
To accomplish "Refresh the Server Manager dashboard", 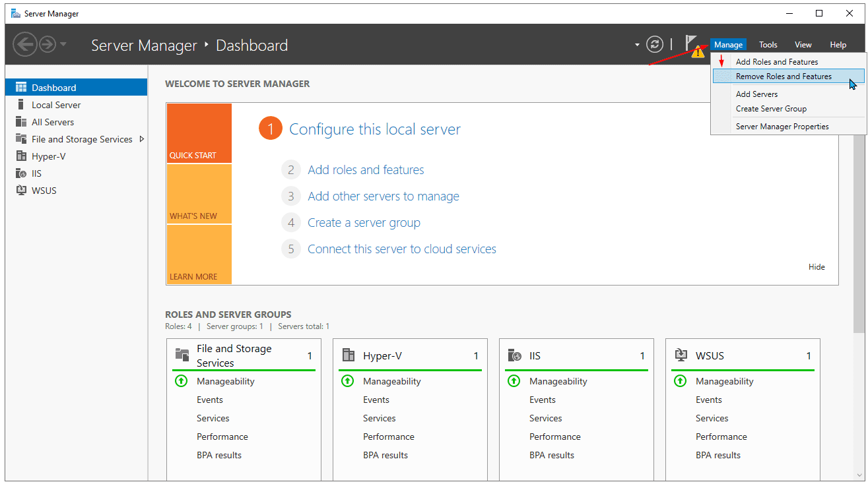I will tap(654, 45).
